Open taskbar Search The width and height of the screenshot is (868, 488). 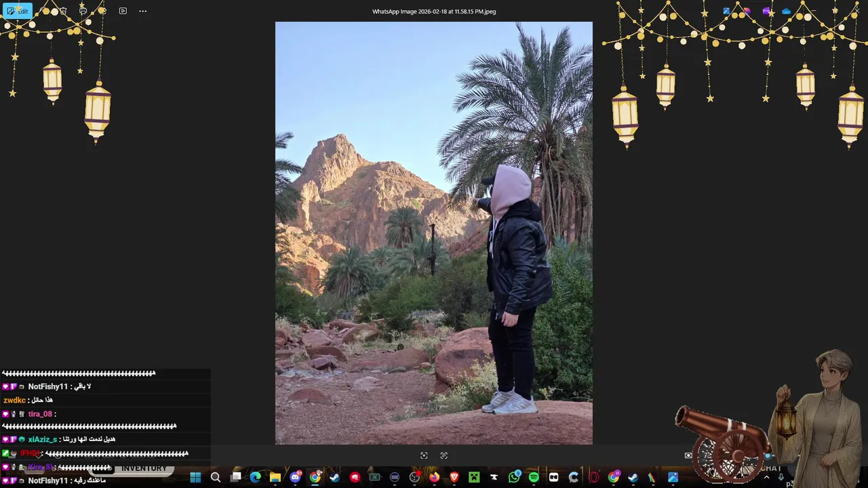(216, 477)
